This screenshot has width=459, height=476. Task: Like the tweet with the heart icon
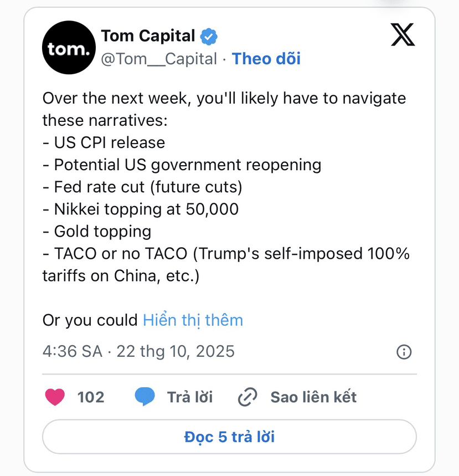55,397
